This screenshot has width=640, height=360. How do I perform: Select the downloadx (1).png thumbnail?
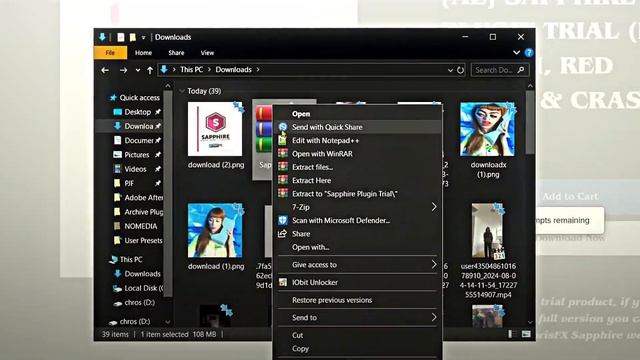pyautogui.click(x=487, y=129)
